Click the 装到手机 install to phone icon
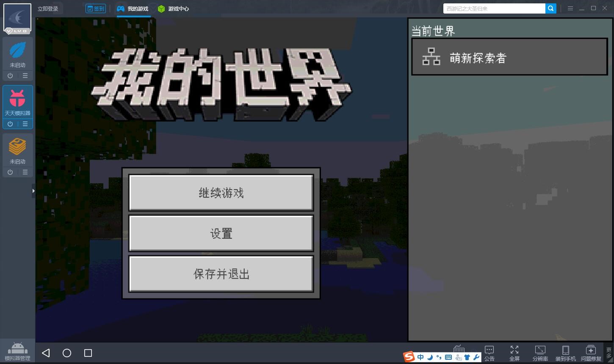Image resolution: width=614 pixels, height=364 pixels. [565, 353]
